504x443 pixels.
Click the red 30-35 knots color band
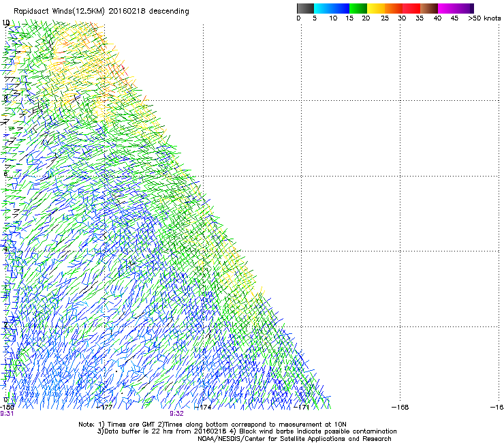tap(411, 8)
